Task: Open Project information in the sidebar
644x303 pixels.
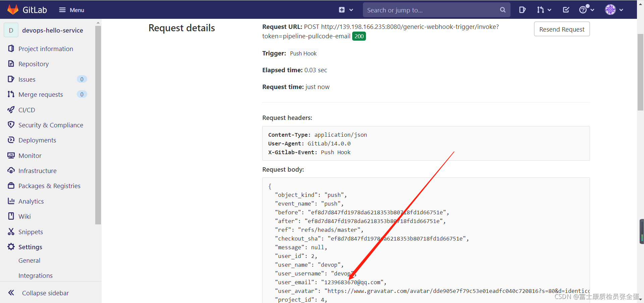Action: click(46, 49)
